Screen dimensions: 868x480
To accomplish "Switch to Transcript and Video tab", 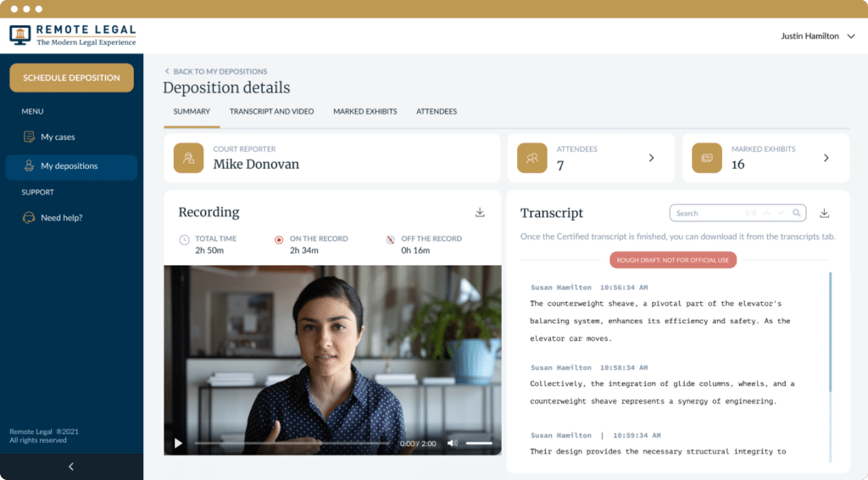I will pos(271,111).
